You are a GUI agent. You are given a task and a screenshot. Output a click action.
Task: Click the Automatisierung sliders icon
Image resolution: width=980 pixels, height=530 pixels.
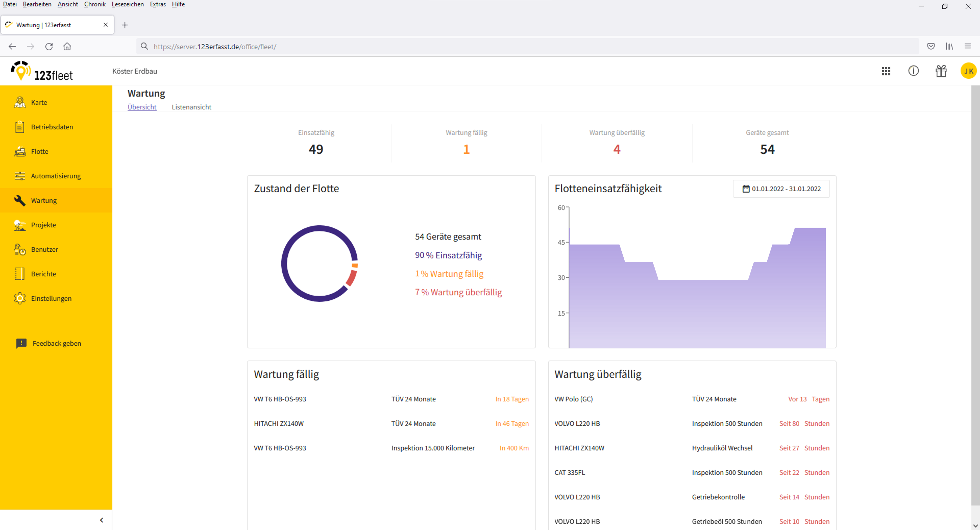pyautogui.click(x=20, y=176)
